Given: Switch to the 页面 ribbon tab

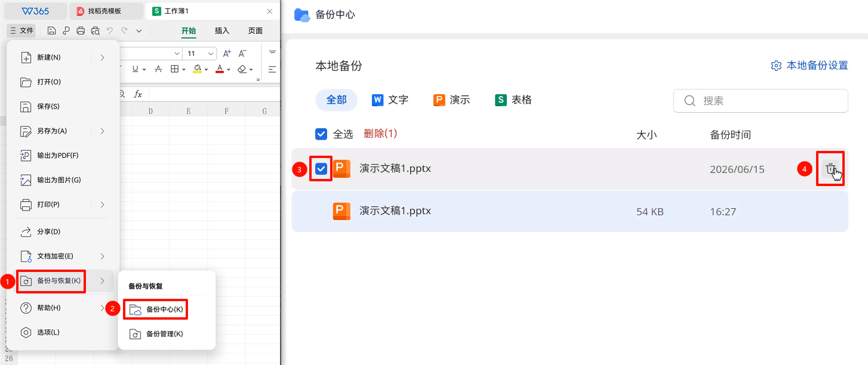Looking at the screenshot, I should (256, 31).
